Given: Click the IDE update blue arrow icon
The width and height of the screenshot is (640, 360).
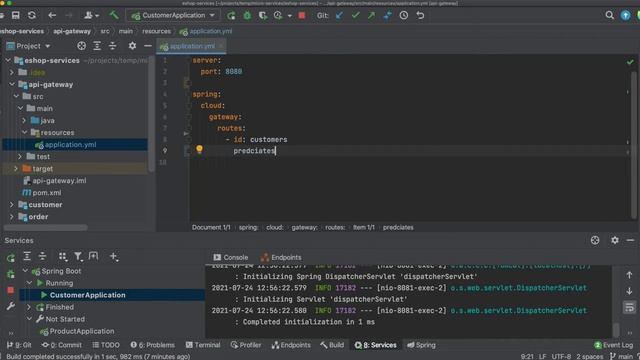Looking at the screenshot, I should 625,16.
